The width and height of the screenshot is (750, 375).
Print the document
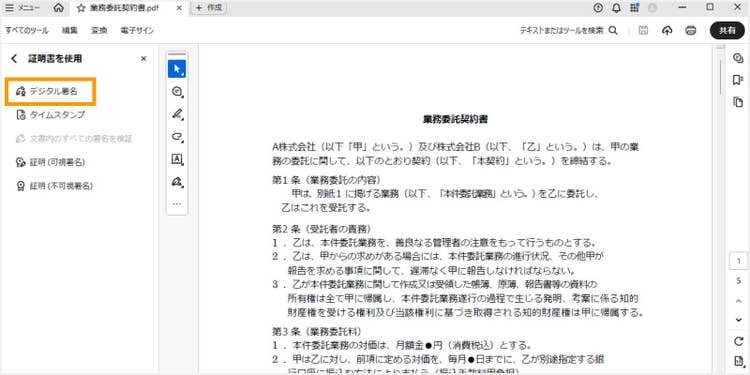click(690, 30)
